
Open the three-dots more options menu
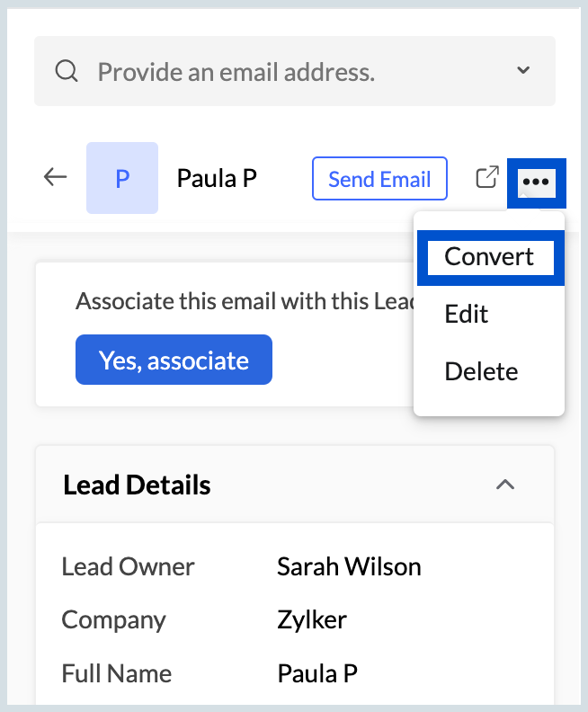click(536, 182)
